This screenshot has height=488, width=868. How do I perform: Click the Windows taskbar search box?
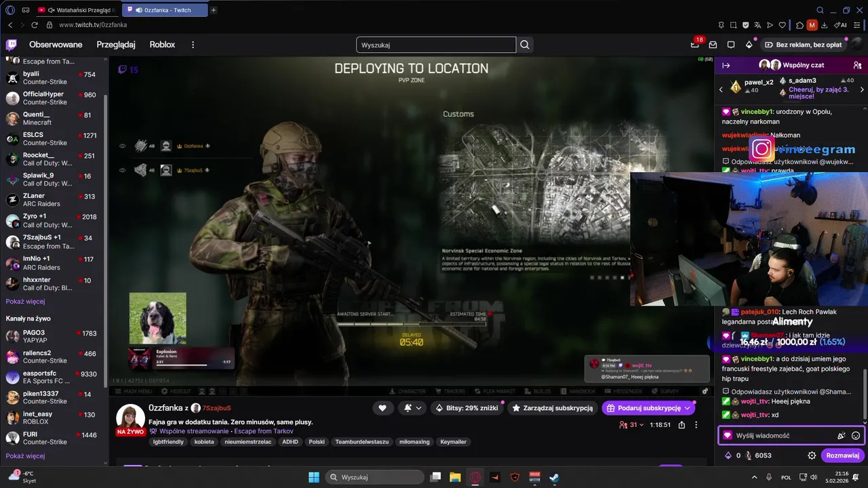coord(375,477)
